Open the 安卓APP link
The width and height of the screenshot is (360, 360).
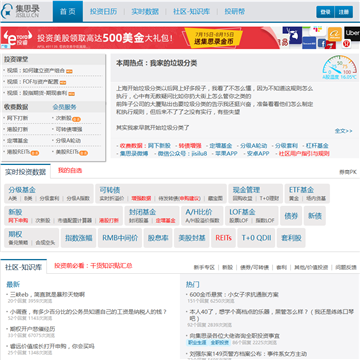[258, 154]
